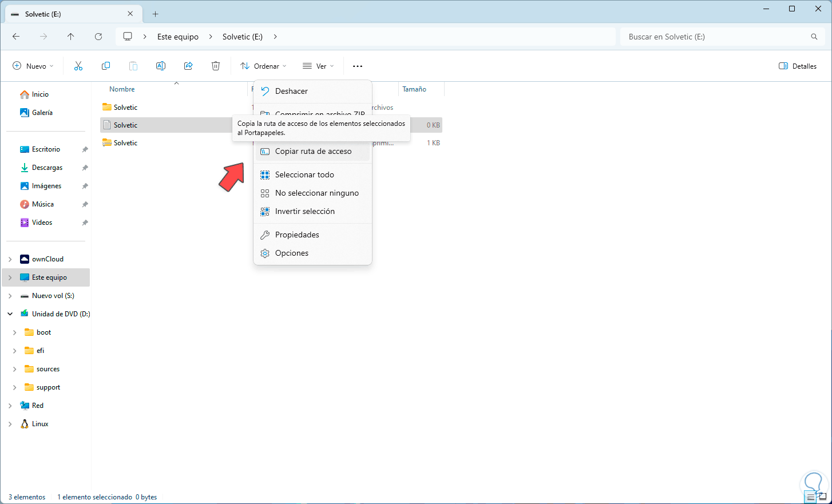Switch to details view in the status bar

[810, 497]
